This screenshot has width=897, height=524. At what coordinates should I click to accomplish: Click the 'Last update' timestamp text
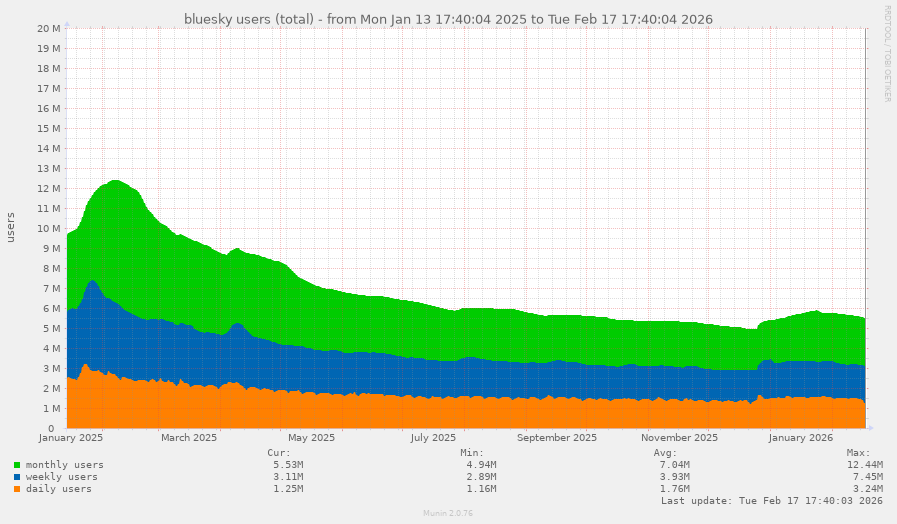point(771,501)
